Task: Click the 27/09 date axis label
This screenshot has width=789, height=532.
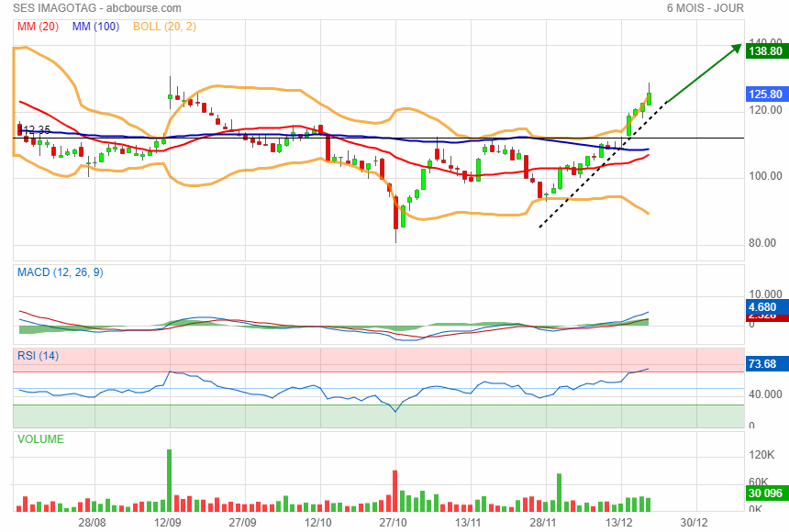Action: 242,523
